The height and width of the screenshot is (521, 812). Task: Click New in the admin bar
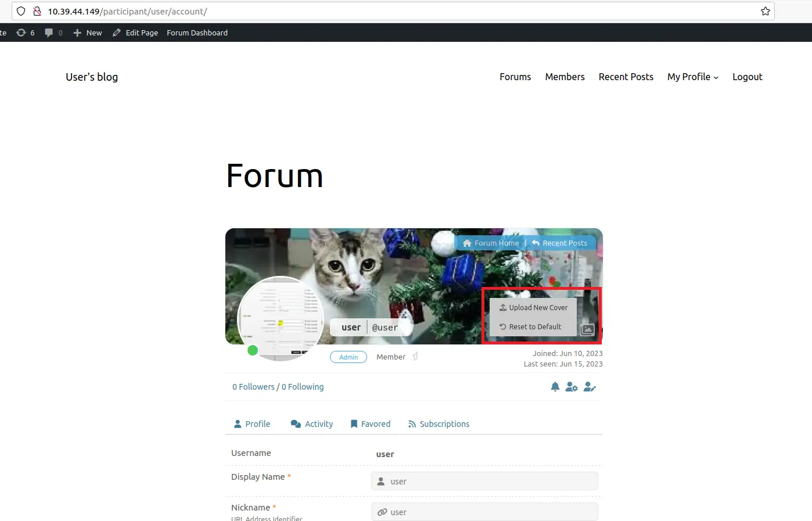point(88,33)
